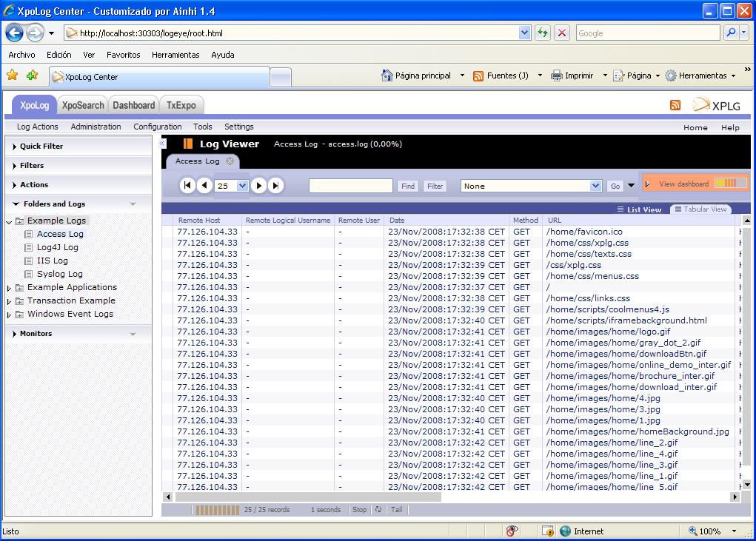Open records-per-page dropdown showing 25

tap(242, 186)
